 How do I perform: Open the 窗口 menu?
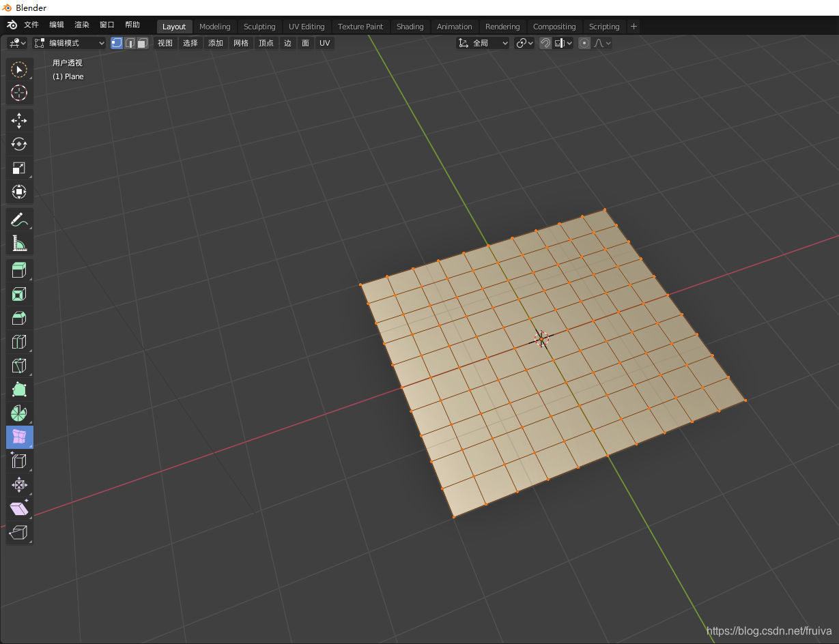(x=107, y=25)
